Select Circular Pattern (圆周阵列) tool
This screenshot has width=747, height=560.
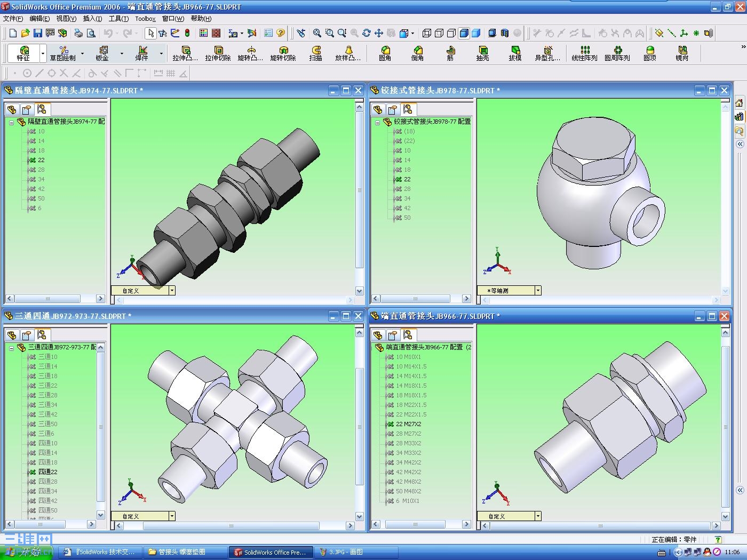pos(617,53)
